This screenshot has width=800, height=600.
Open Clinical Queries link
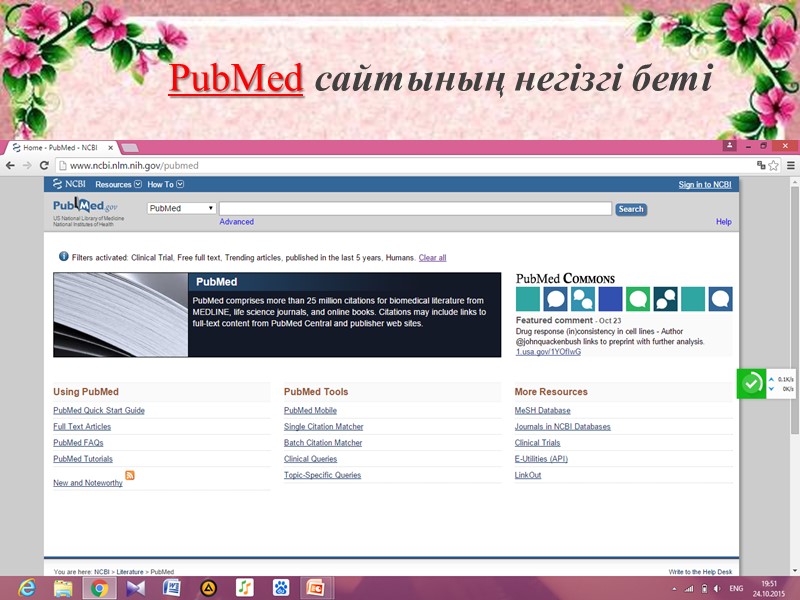(310, 459)
